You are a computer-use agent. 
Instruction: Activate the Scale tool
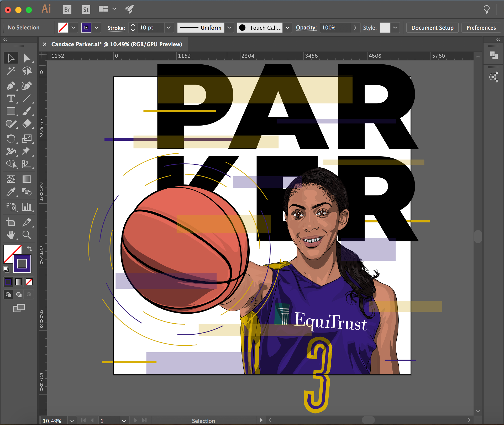coord(27,138)
